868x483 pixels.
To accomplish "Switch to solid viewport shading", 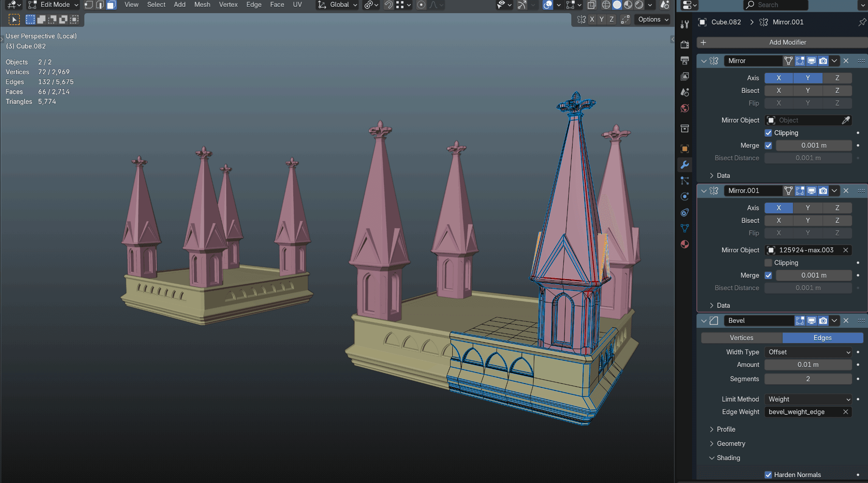I will pyautogui.click(x=617, y=5).
